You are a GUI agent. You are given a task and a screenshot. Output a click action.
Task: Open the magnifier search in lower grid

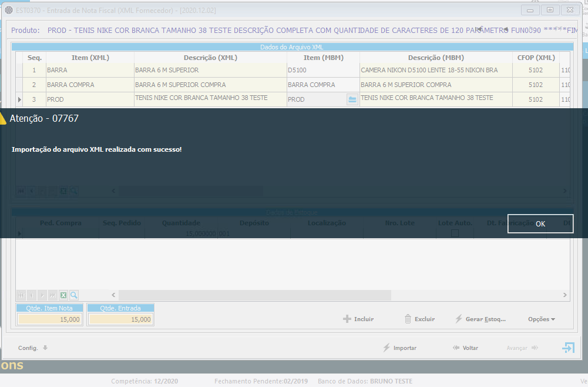point(74,295)
